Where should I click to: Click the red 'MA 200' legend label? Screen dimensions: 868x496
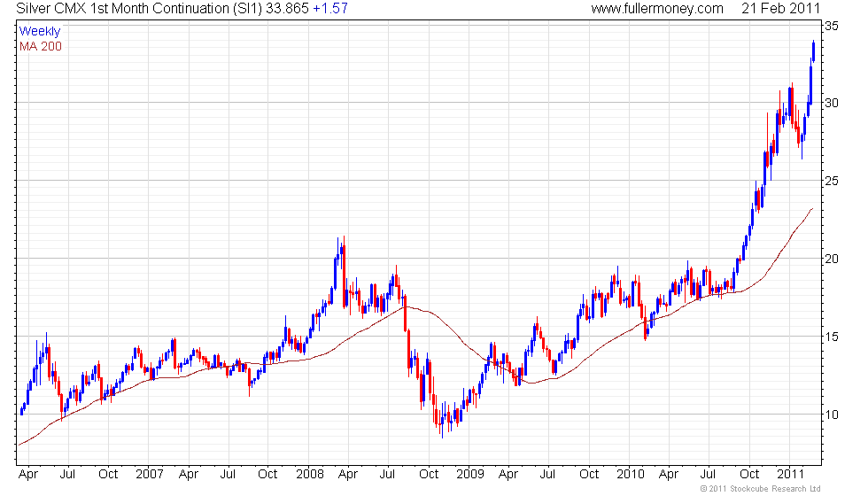[x=41, y=46]
